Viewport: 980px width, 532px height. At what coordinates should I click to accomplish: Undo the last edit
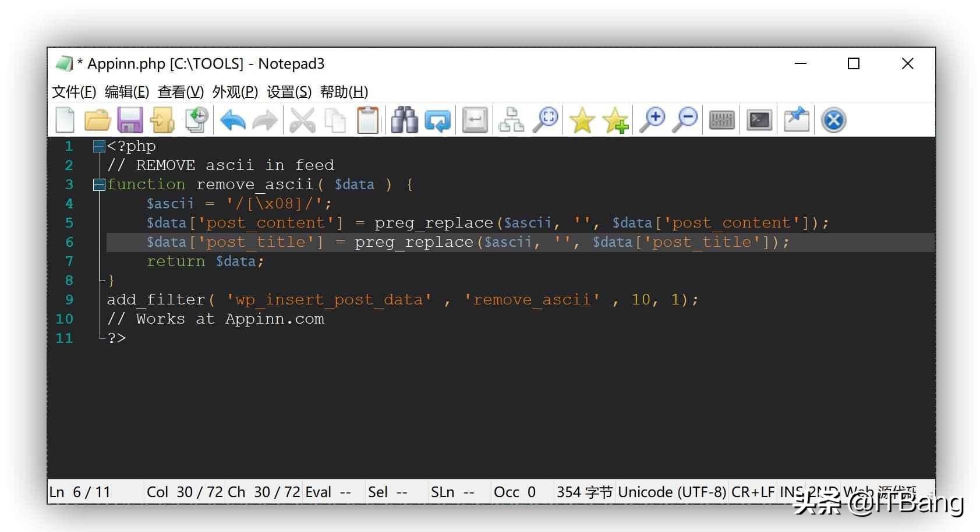[x=233, y=120]
